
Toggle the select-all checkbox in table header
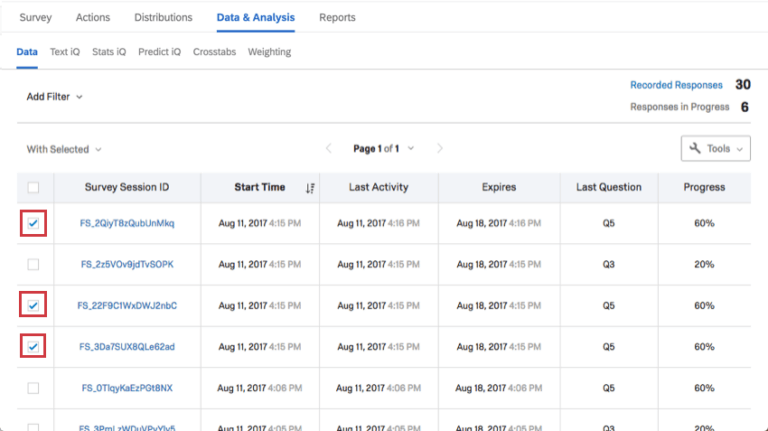click(x=33, y=187)
